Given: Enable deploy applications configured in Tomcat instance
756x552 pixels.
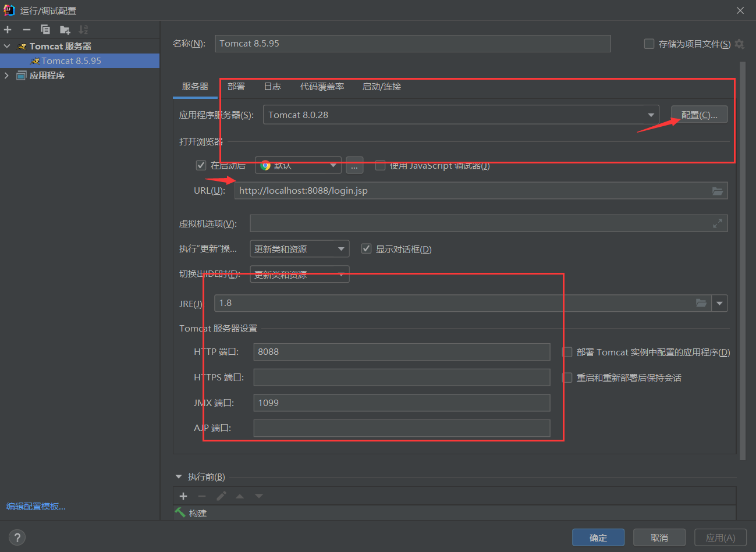Looking at the screenshot, I should [567, 352].
